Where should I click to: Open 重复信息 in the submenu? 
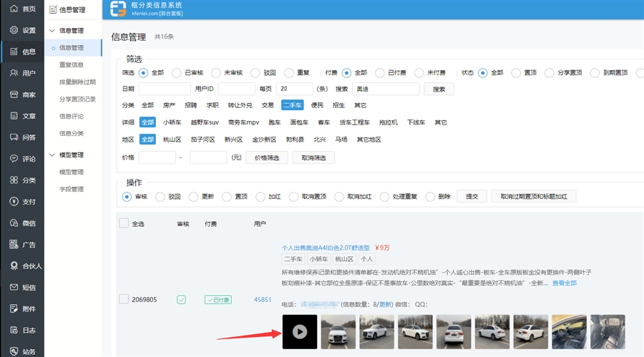(72, 65)
